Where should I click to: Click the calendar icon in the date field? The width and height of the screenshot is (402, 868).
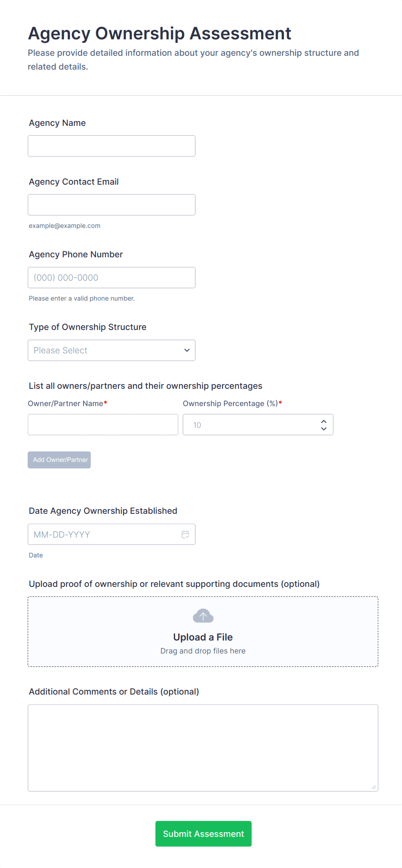coord(185,535)
